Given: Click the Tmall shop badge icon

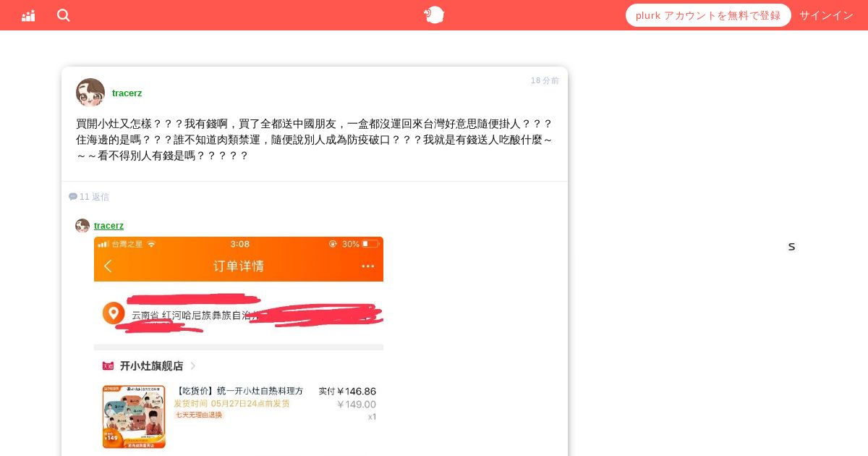Looking at the screenshot, I should point(108,366).
